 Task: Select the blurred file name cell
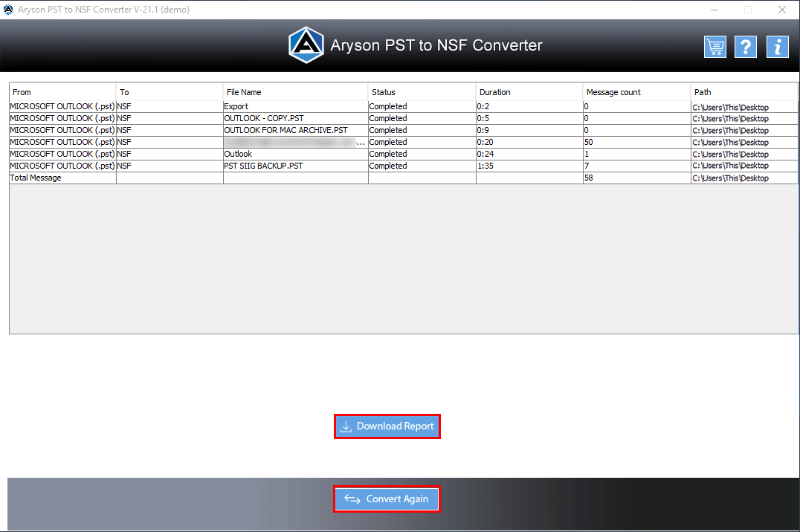pos(295,143)
